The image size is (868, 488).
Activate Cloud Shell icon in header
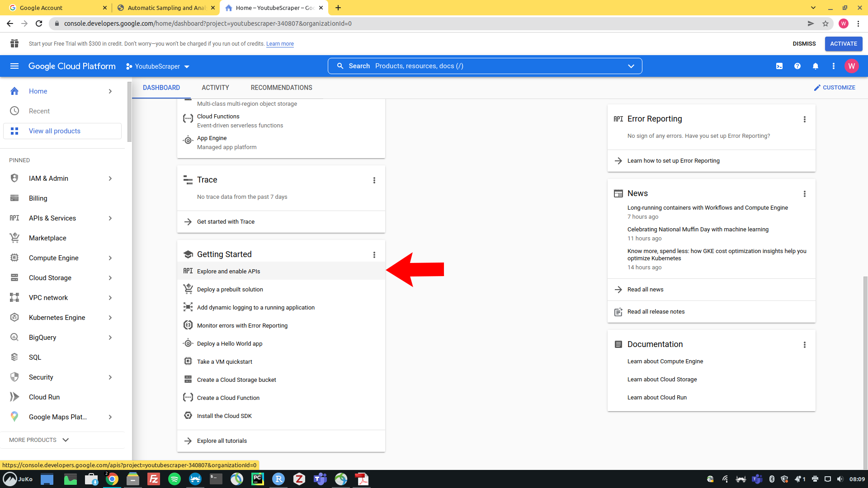tap(779, 66)
